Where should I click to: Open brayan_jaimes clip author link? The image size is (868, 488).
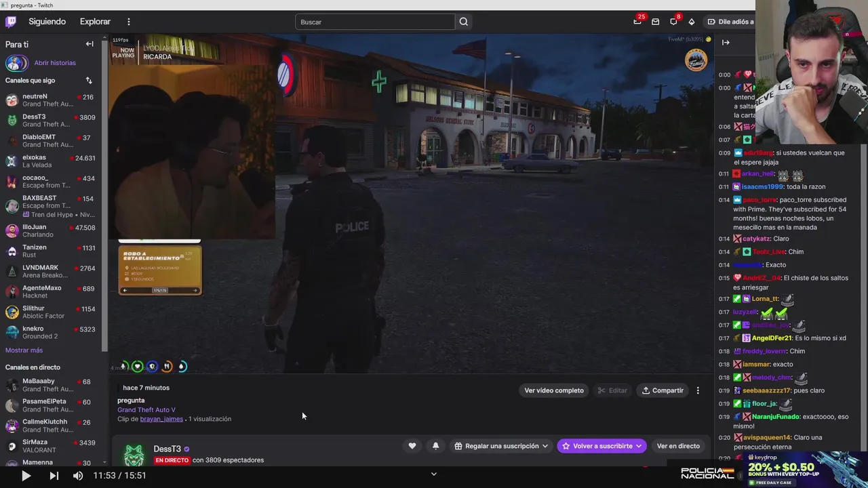pos(161,419)
